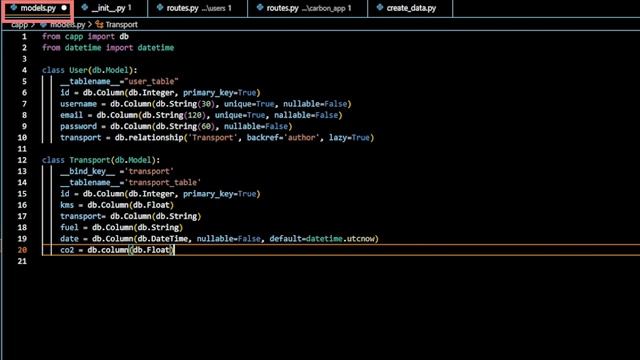Click 'email' variable on line 8
640x360 pixels.
tap(71, 115)
